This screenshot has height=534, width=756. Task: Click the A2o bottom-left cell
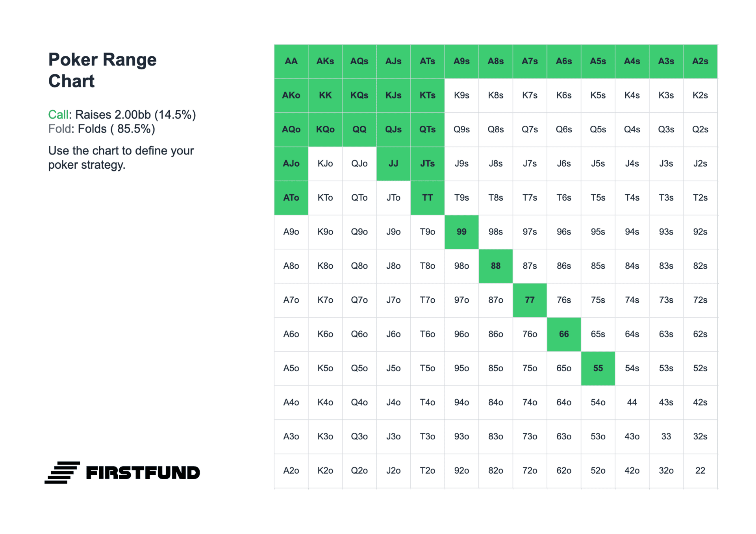point(291,471)
